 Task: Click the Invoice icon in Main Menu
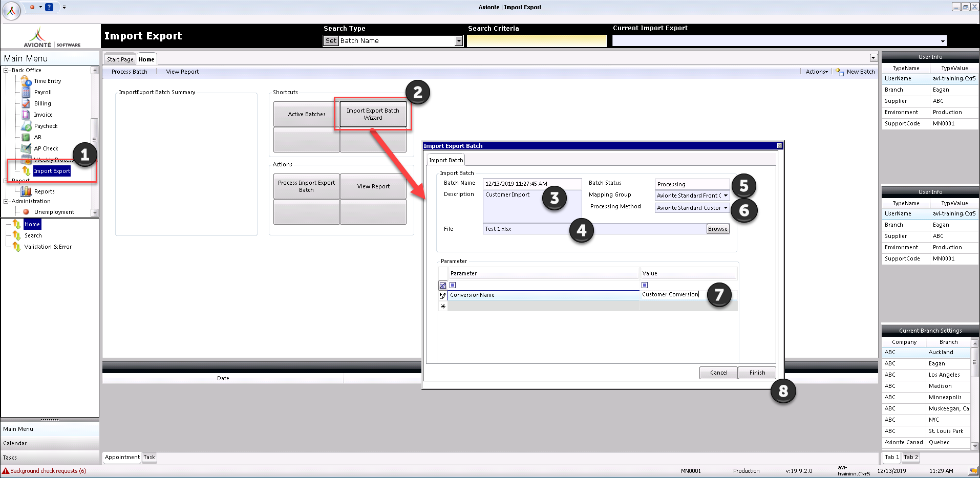click(26, 115)
